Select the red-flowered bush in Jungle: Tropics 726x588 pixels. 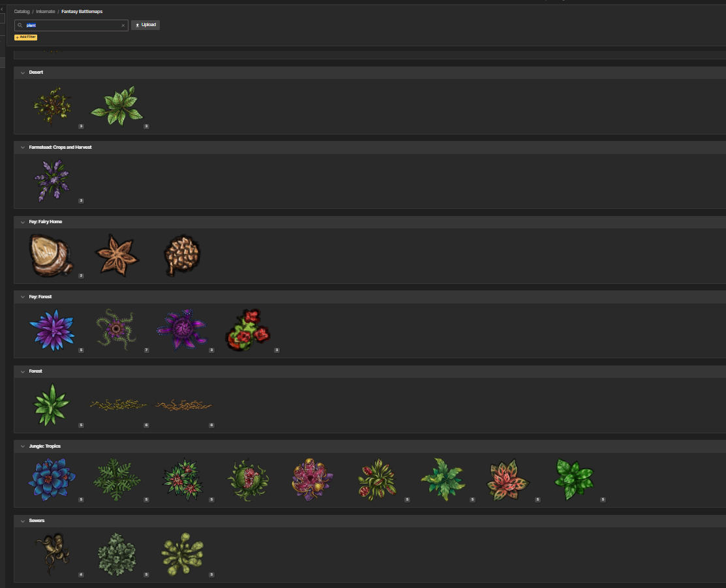[183, 480]
